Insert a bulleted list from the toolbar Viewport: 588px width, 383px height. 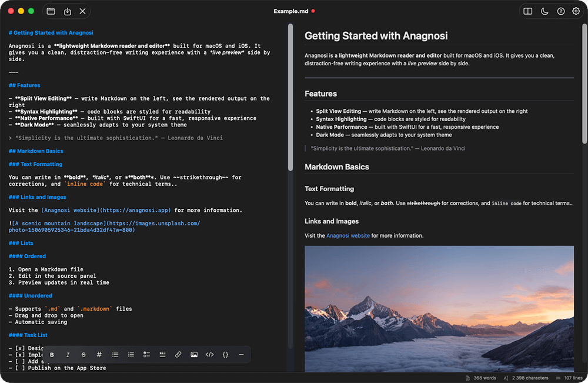(x=115, y=354)
